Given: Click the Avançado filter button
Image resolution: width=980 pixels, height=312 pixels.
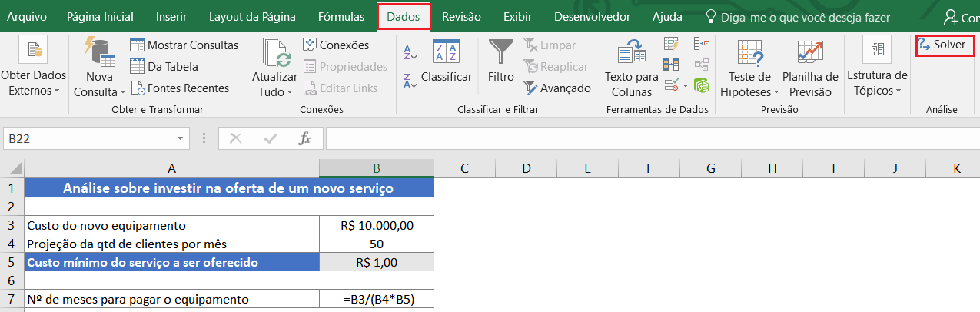Looking at the screenshot, I should (x=557, y=88).
